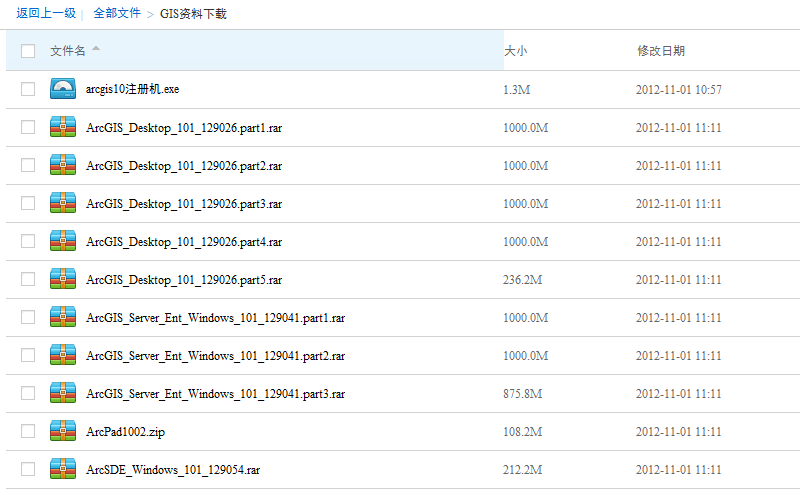This screenshot has height=495, width=800.
Task: Check the box for arcgis10注册机.exe
Action: point(28,89)
